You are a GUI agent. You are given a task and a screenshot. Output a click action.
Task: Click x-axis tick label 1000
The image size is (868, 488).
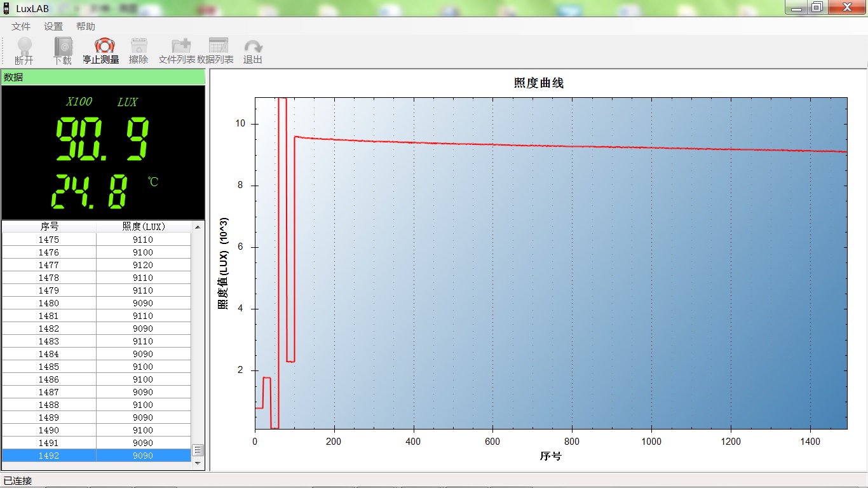tap(651, 441)
